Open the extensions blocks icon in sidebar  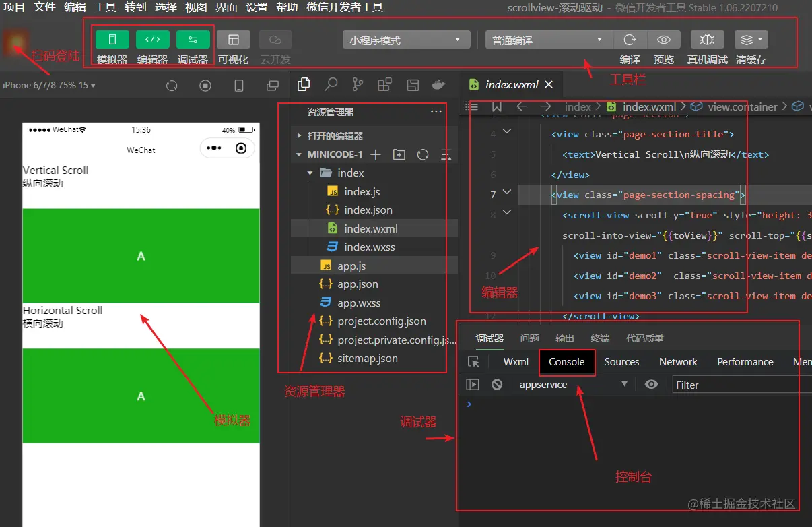(x=384, y=84)
